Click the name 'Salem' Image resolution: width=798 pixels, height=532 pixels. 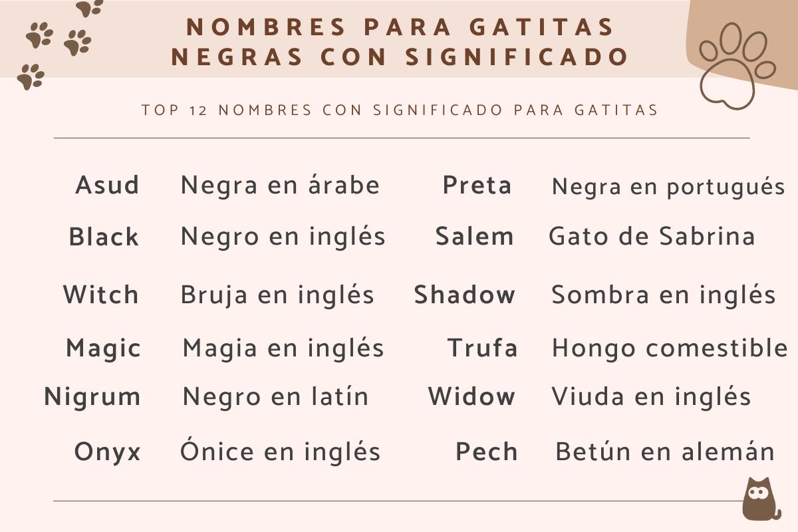474,237
